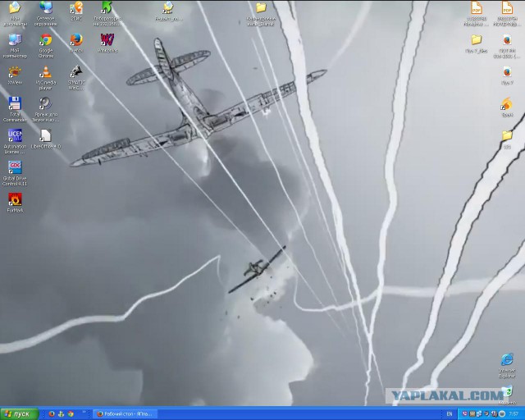Open the Recycle Bin on the desktop

(x=507, y=395)
